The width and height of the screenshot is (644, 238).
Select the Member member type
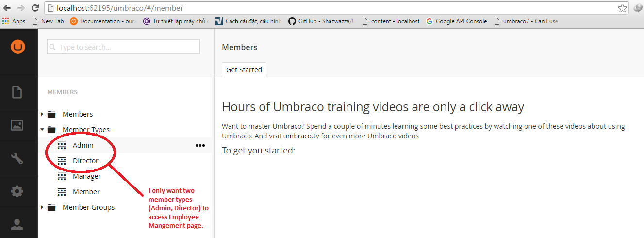(86, 192)
